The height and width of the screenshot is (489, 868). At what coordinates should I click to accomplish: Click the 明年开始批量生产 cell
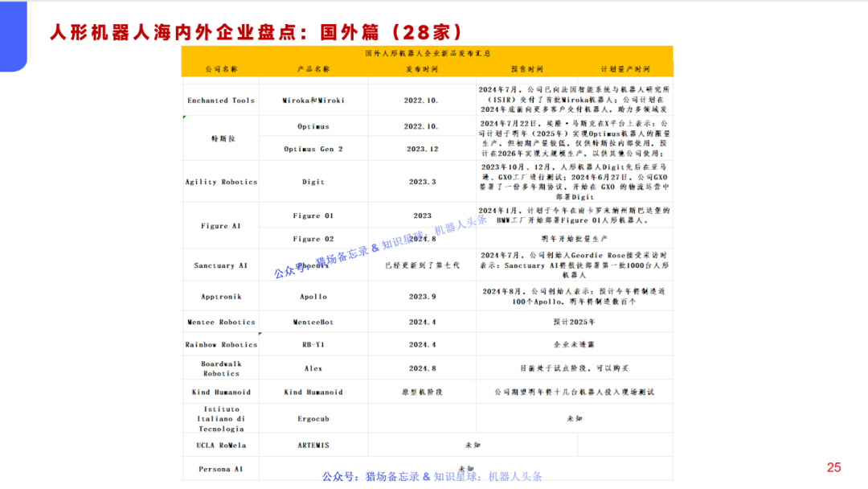tap(574, 239)
